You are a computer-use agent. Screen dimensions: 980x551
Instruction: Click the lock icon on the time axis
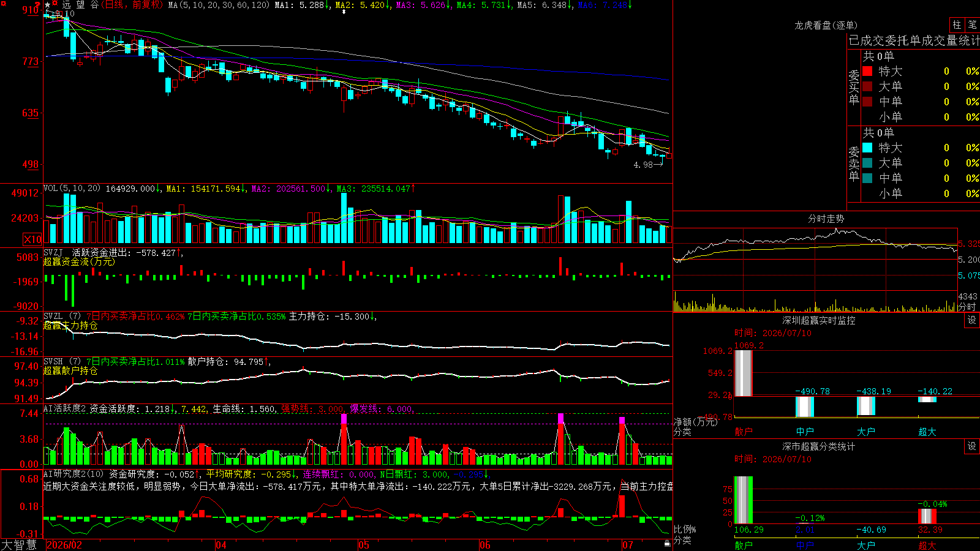667,543
